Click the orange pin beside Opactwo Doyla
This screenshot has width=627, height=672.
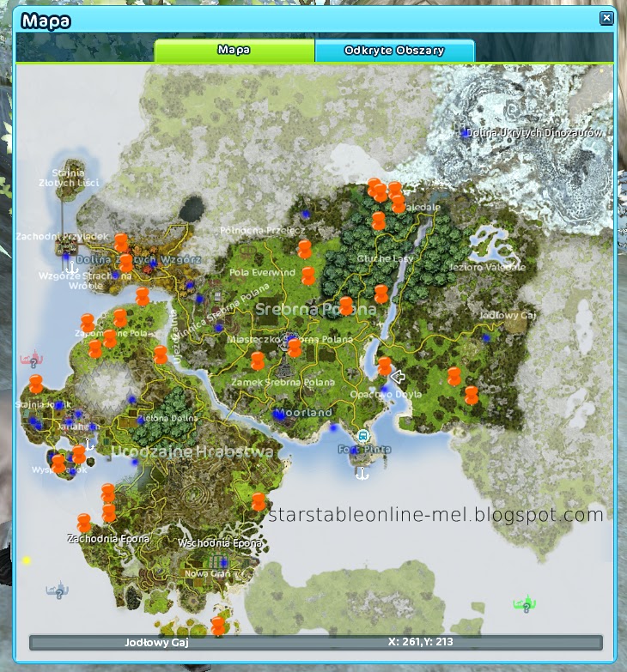coord(384,366)
